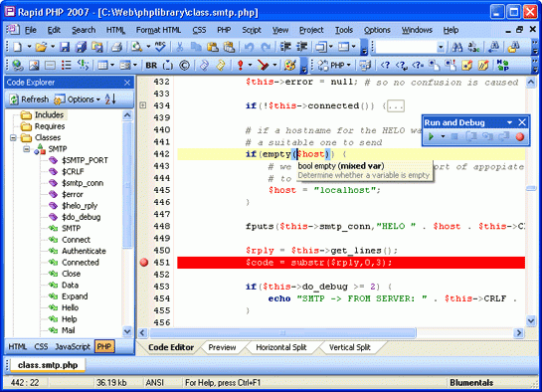Select the Includes folder in the tree
The image size is (542, 392).
tap(49, 114)
